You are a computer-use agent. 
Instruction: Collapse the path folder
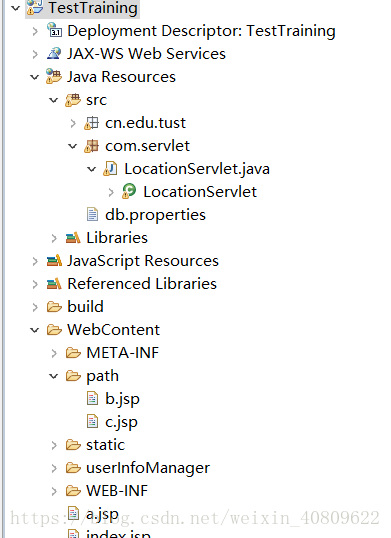coord(54,376)
